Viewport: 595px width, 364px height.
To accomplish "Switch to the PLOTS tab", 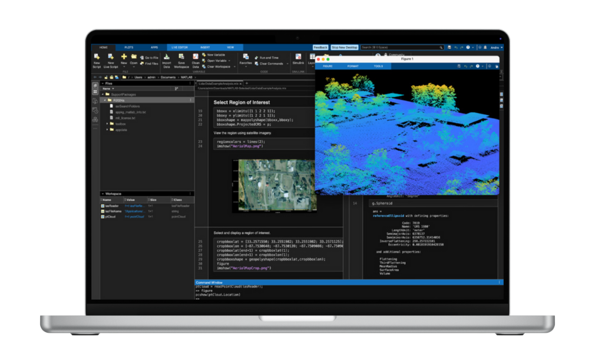I will coord(129,48).
